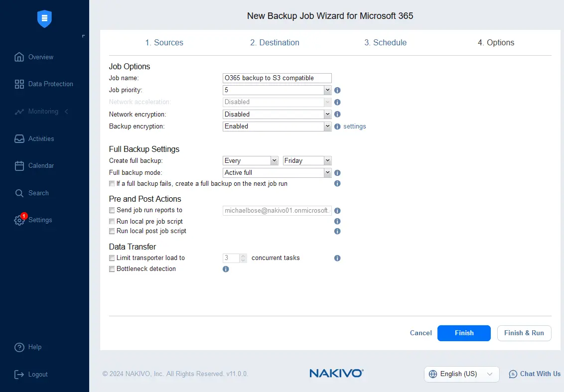Go to step 1. Sources
The image size is (564, 392).
tap(164, 42)
